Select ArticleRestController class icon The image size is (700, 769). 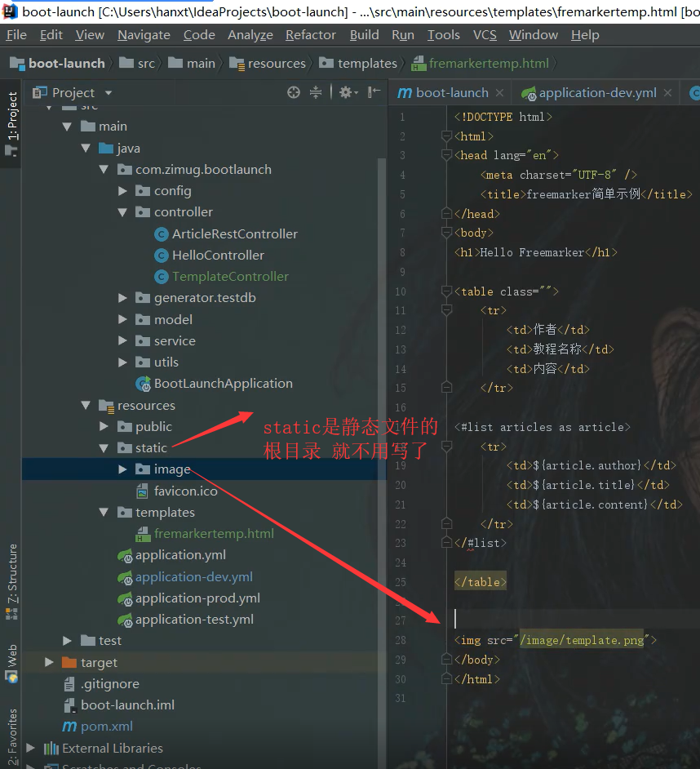pos(162,234)
